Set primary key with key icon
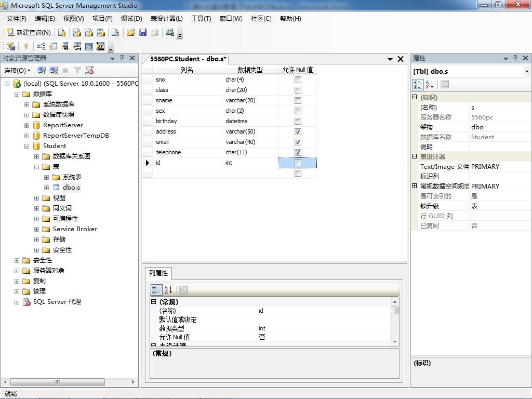 25,46
